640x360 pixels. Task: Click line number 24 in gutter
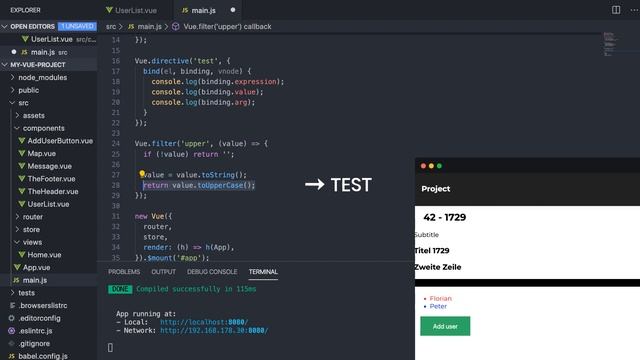116,144
